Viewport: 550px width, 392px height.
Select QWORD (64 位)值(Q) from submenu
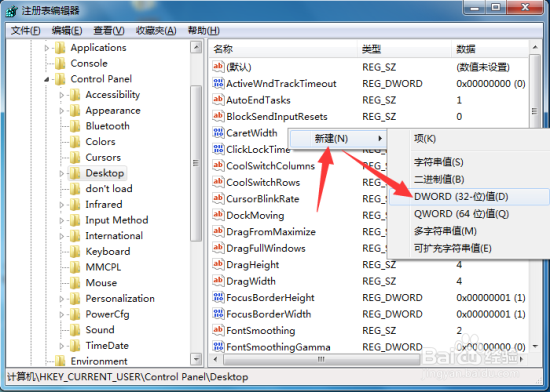click(x=469, y=214)
